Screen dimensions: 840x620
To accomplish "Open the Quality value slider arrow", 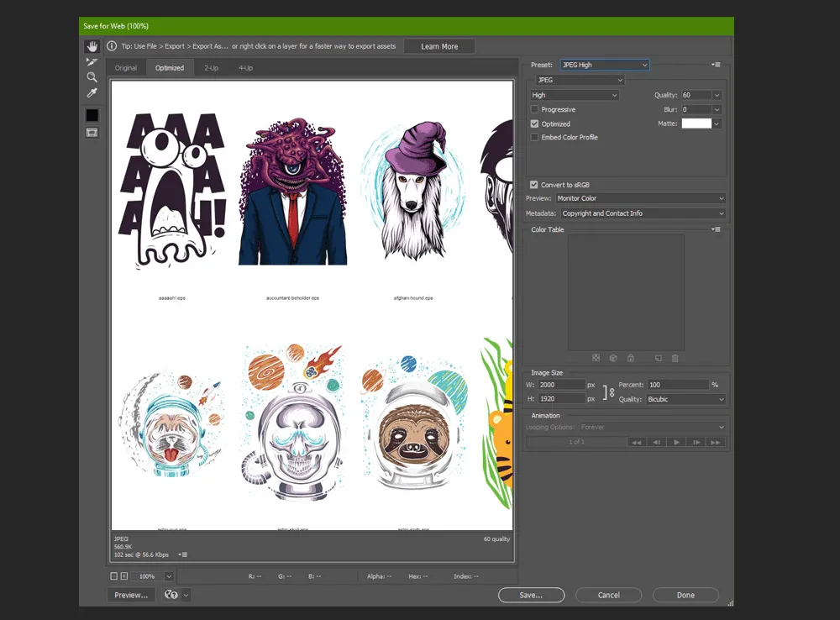I will coord(717,96).
